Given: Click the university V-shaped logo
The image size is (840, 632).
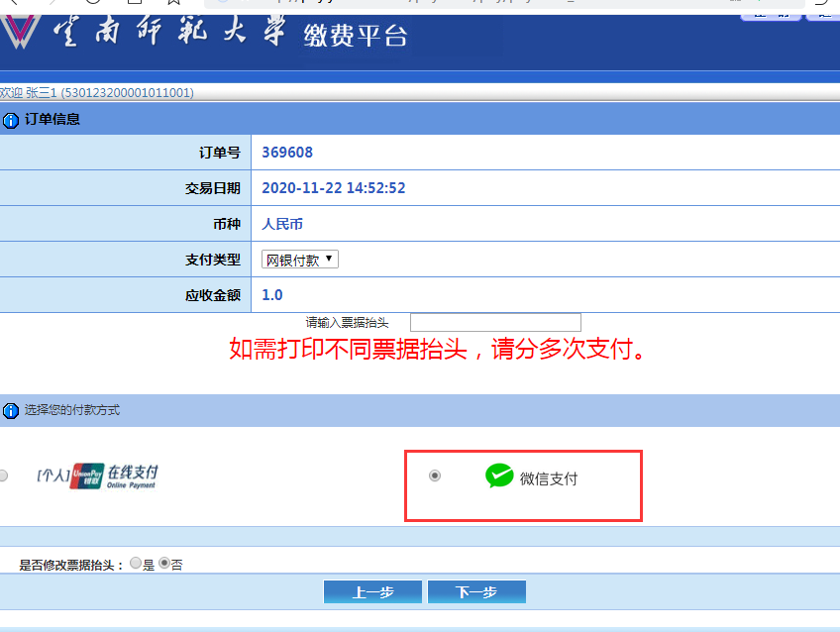Looking at the screenshot, I should [x=19, y=31].
